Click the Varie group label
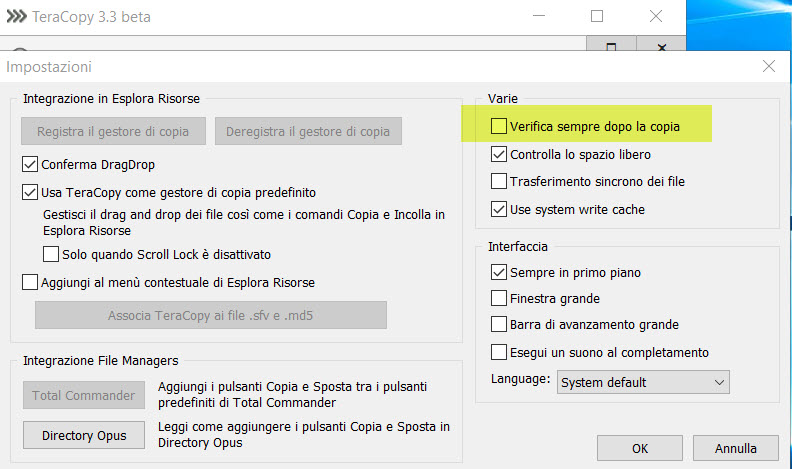The image size is (792, 469). [x=503, y=98]
